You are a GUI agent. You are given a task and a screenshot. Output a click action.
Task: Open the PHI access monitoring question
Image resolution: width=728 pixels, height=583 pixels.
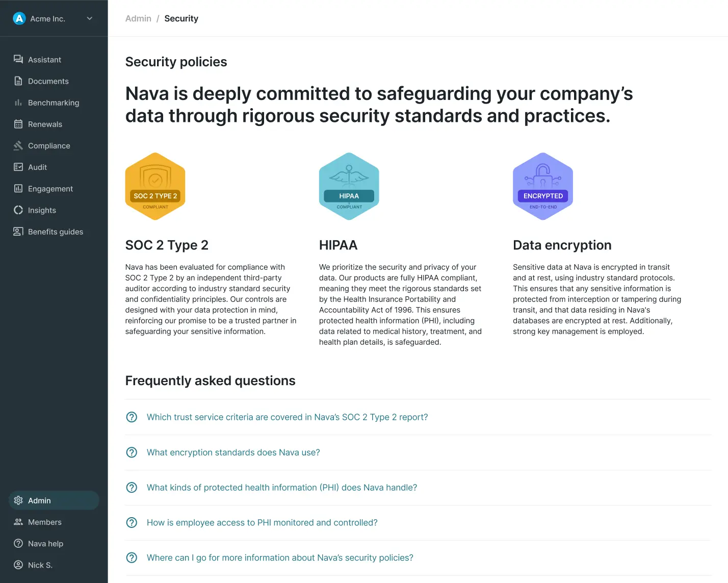(262, 522)
